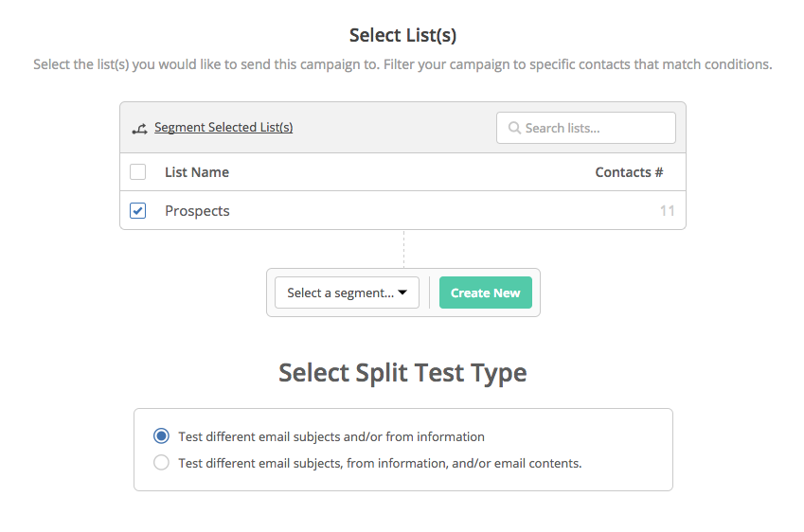Select the radio including email contents testing
This screenshot has height=532, width=804.
(161, 463)
